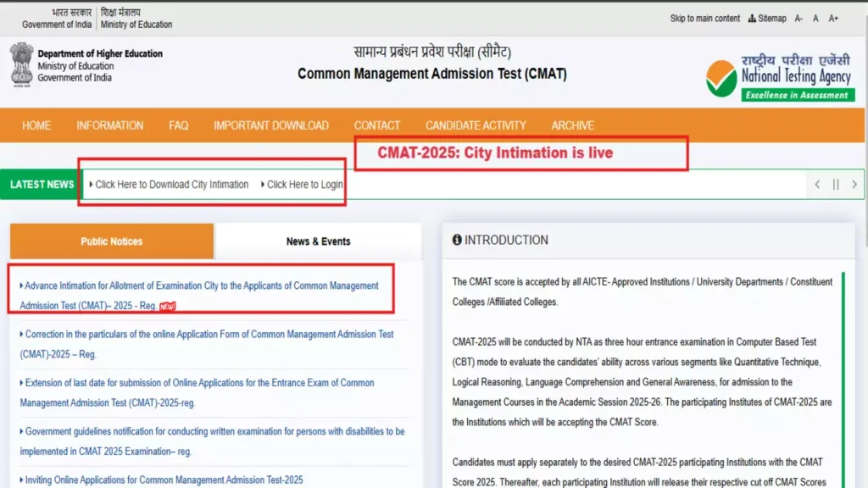Open the CANDIDATE ACTIVITY menu
Screen dimensions: 868x488
point(476,125)
